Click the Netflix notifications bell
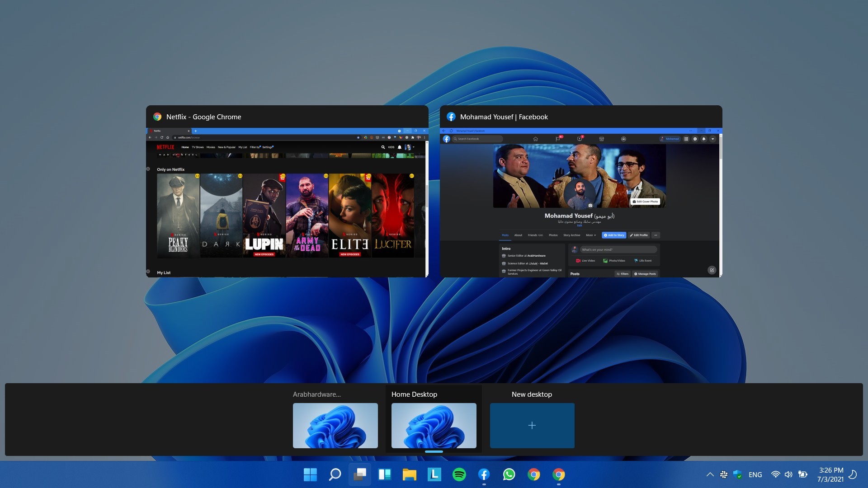The width and height of the screenshot is (868, 488). coord(399,147)
